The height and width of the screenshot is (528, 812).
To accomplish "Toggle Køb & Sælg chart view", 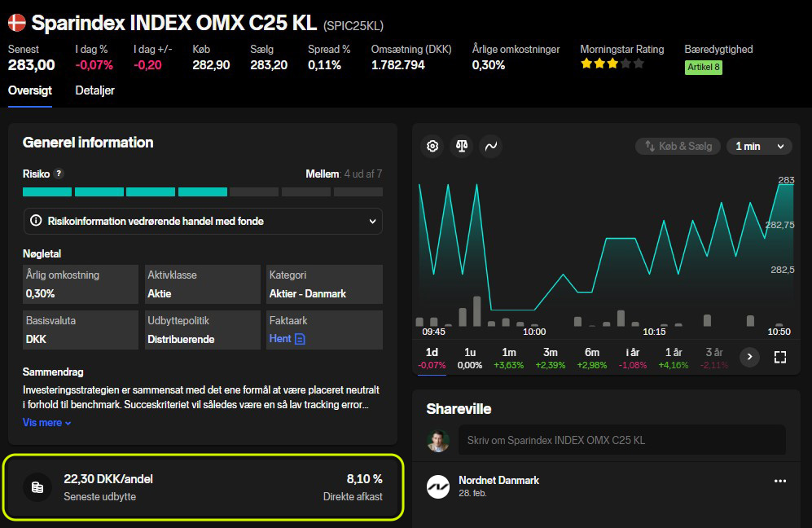I will tap(678, 146).
